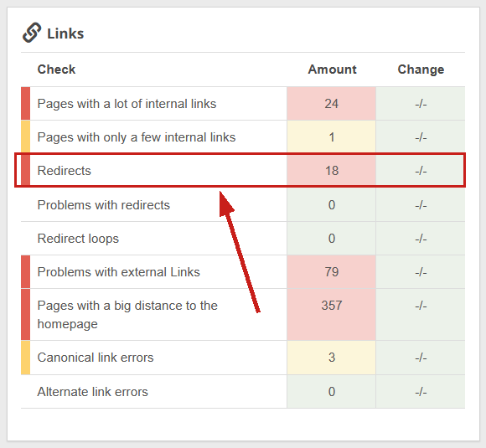Click the external links amount 79
Viewport: 486px width, 448px height.
(331, 272)
